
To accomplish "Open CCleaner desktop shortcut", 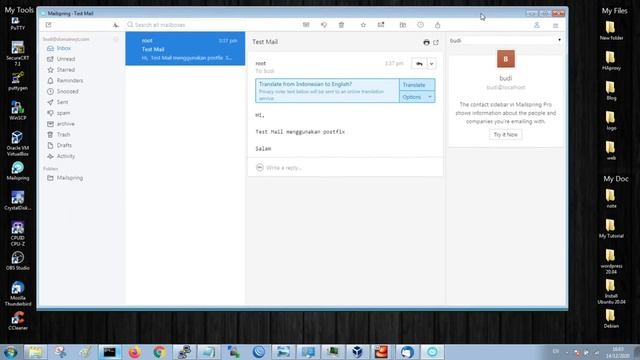I will [18, 321].
